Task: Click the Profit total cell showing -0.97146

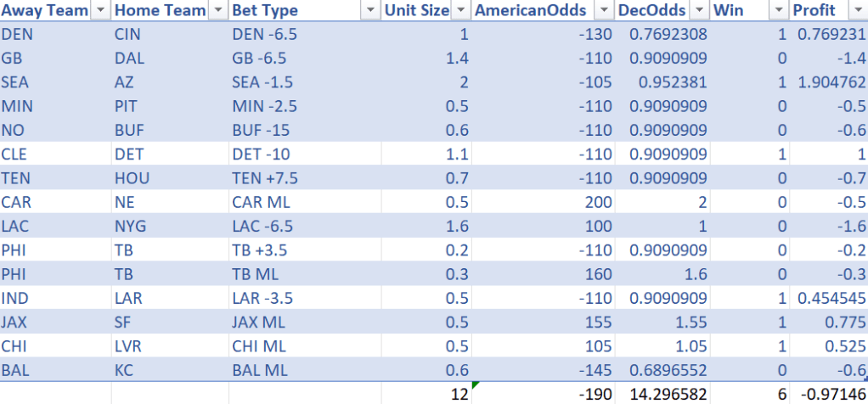Action: [829, 393]
